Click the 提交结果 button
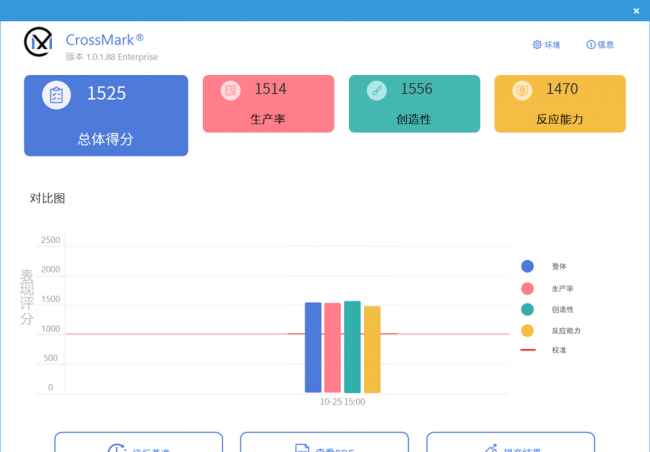Image resolution: width=650 pixels, height=452 pixels. (x=510, y=442)
